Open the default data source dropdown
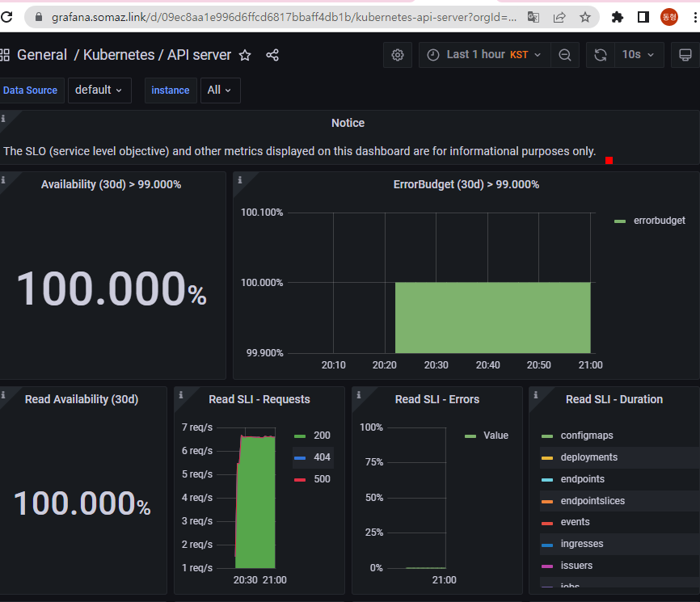Image resolution: width=700 pixels, height=602 pixels. click(99, 91)
